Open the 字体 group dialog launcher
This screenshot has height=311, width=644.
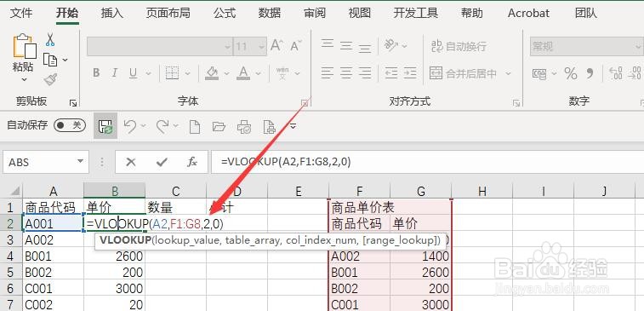point(305,103)
